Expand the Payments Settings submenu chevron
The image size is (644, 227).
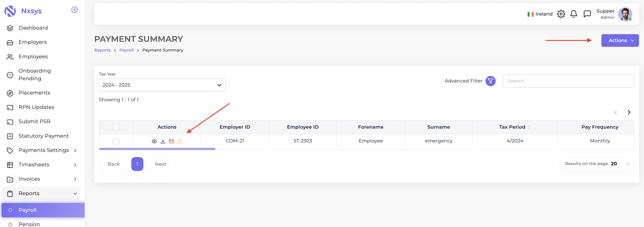75,150
